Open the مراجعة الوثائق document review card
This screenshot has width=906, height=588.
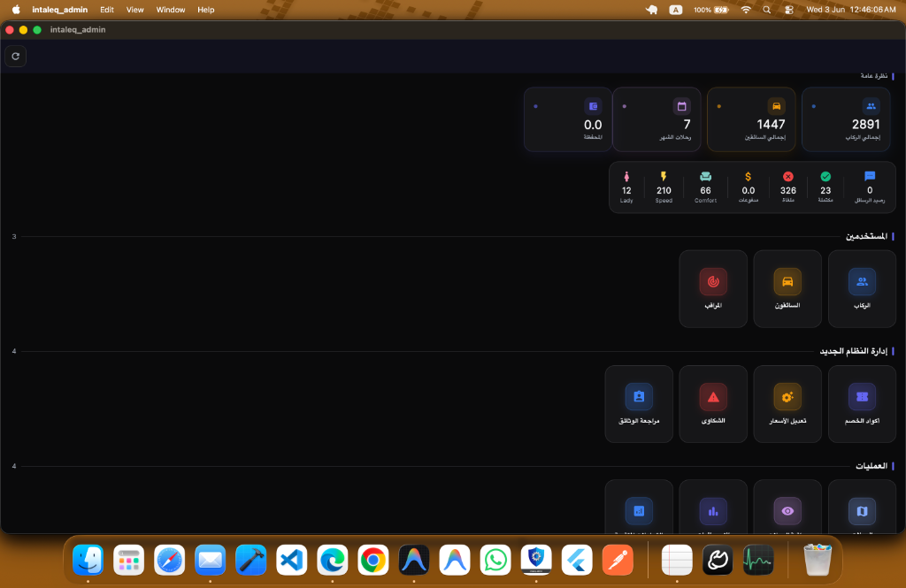(x=639, y=404)
